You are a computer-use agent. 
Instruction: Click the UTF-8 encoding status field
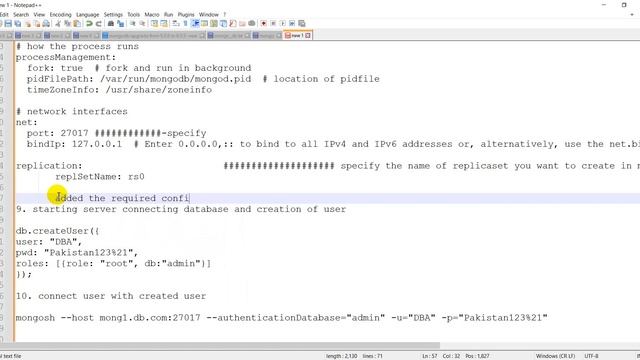591,356
